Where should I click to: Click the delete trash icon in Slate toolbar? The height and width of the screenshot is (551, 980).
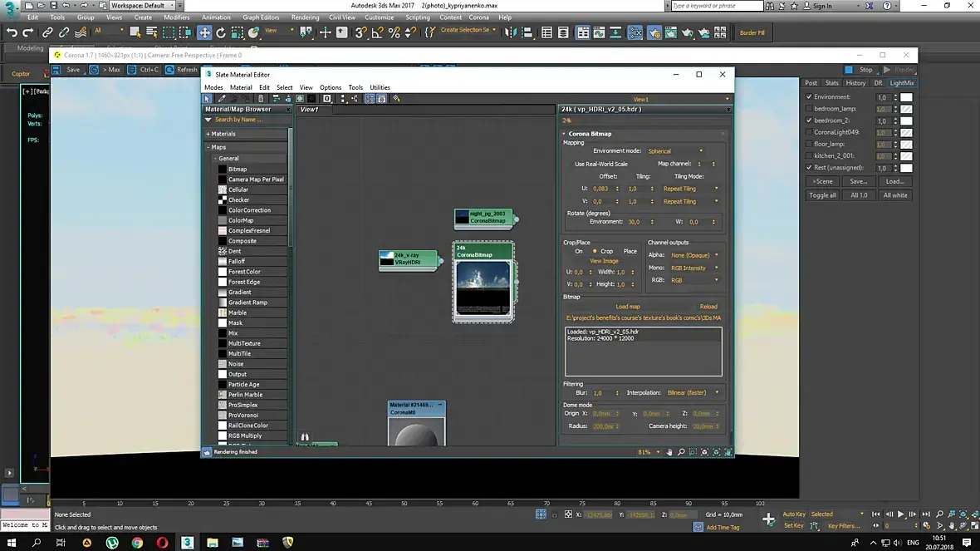click(261, 99)
